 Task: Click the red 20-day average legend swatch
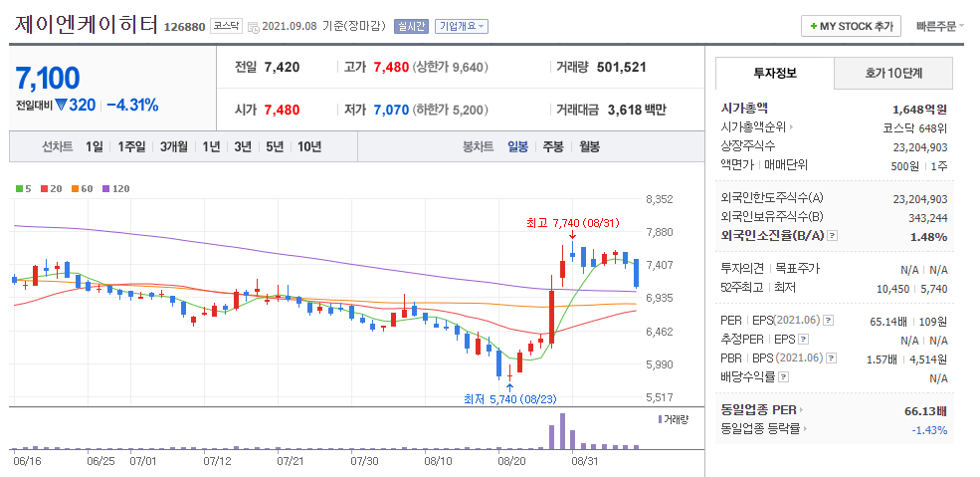(x=44, y=188)
